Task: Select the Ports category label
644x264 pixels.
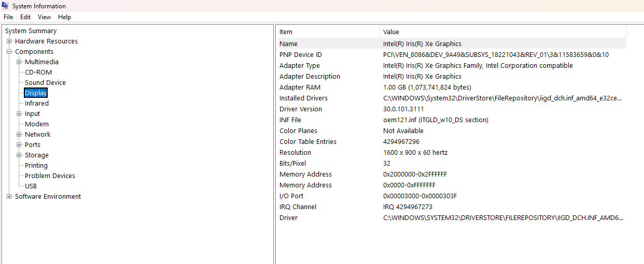Action: click(33, 145)
